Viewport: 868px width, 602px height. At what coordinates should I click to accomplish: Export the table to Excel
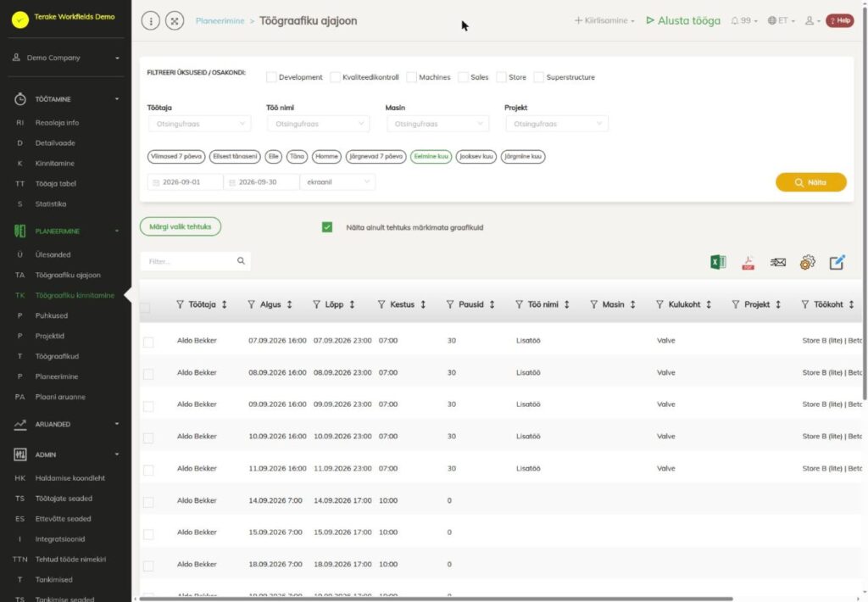pos(718,262)
